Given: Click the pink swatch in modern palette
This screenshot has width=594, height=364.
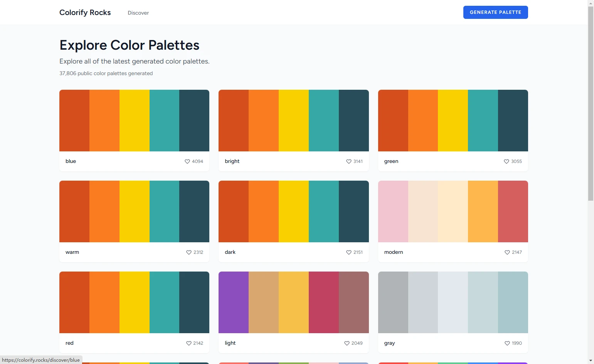Looking at the screenshot, I should (x=393, y=211).
